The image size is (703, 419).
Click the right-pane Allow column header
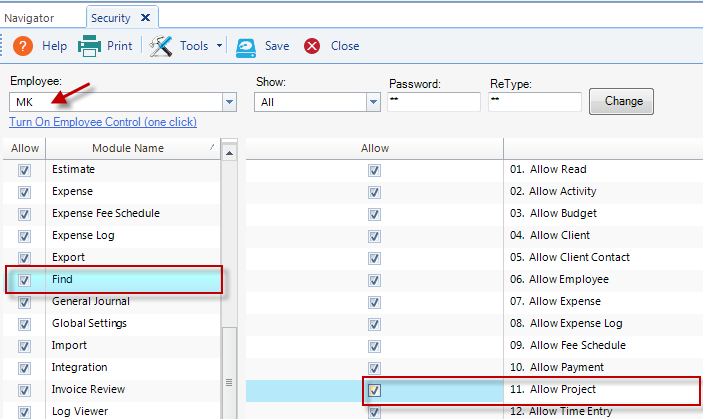375,148
